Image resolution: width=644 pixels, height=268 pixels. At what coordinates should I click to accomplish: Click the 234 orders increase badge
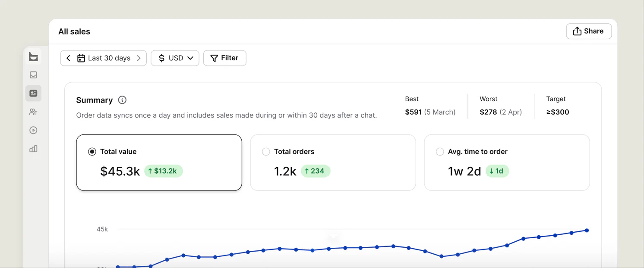pos(316,171)
